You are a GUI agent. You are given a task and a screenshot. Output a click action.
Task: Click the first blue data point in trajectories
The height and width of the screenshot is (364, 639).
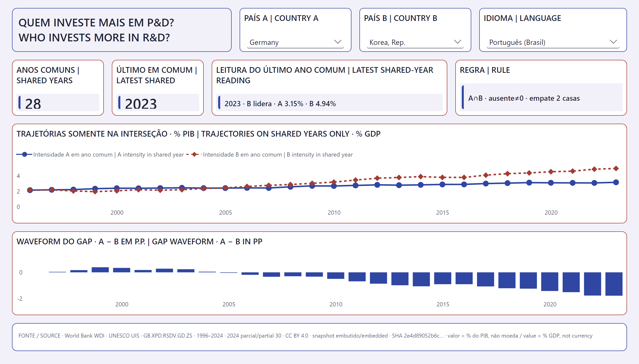point(30,190)
